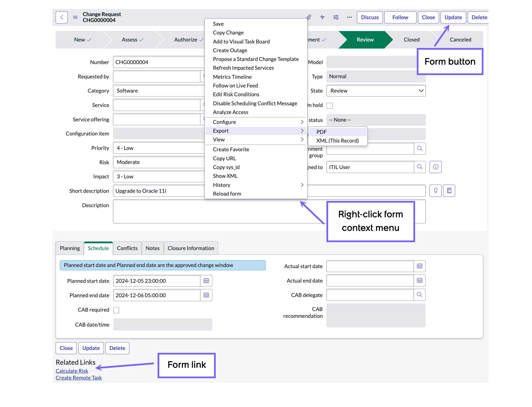
Task: Open the hamburger form menu icon
Action: [x=75, y=17]
